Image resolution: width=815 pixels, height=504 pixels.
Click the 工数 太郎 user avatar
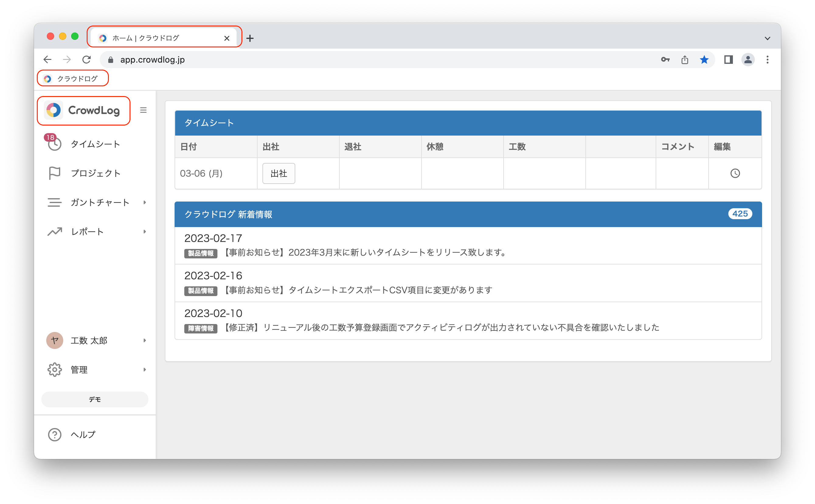pyautogui.click(x=54, y=340)
